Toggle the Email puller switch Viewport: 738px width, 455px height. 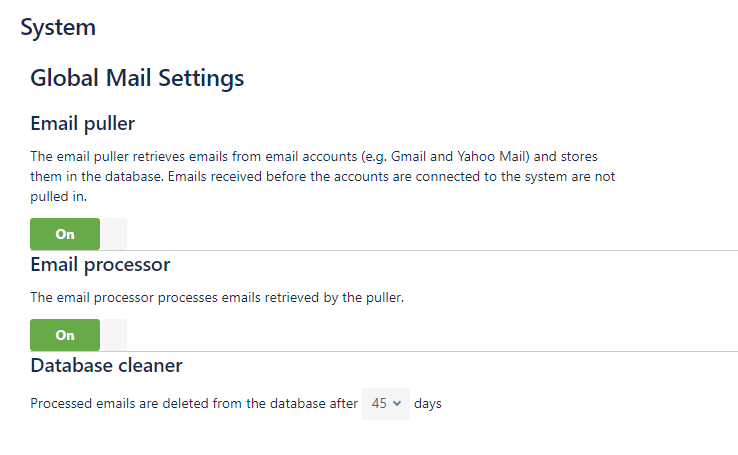[78, 234]
